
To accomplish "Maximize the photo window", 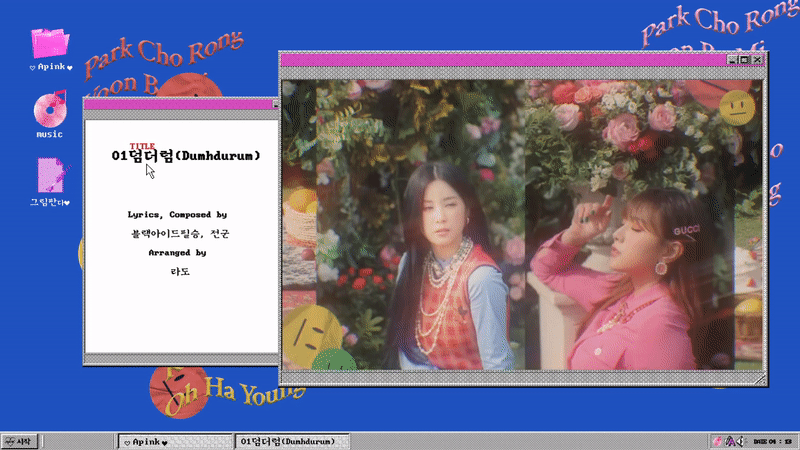I will pyautogui.click(x=744, y=60).
